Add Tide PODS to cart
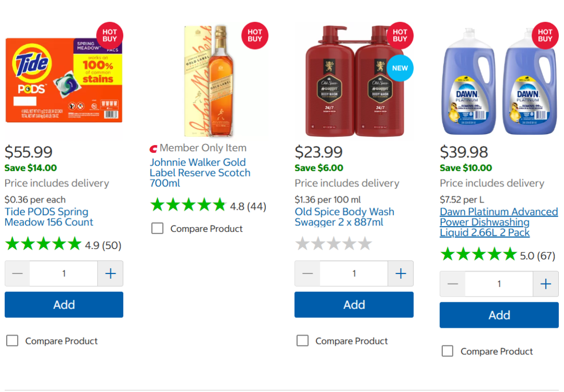 point(64,305)
